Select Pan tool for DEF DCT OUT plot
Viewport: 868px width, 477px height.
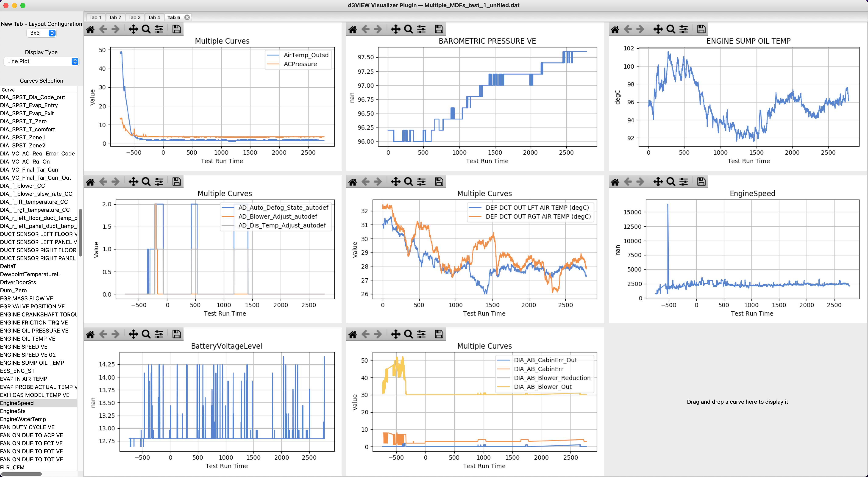pyautogui.click(x=396, y=182)
